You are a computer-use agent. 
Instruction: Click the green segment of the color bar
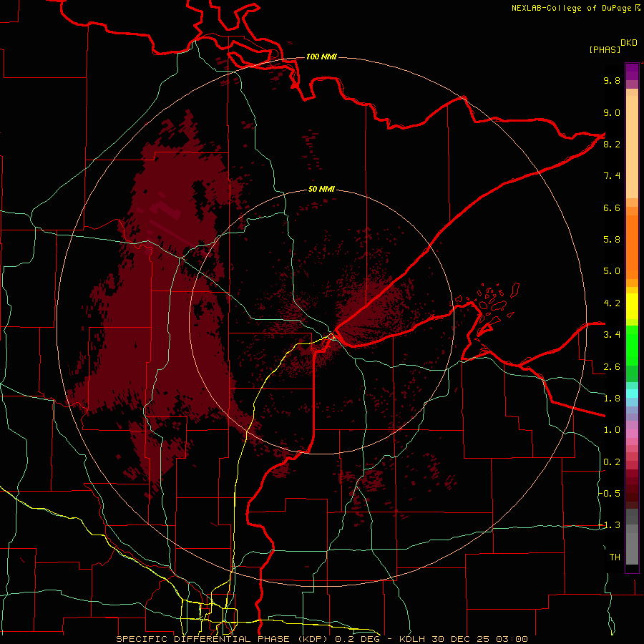tap(632, 345)
